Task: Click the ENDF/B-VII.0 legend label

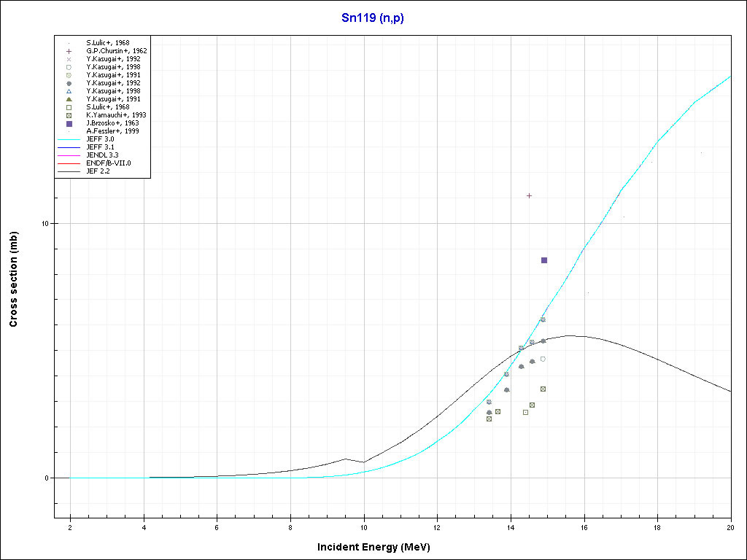Action: [108, 163]
